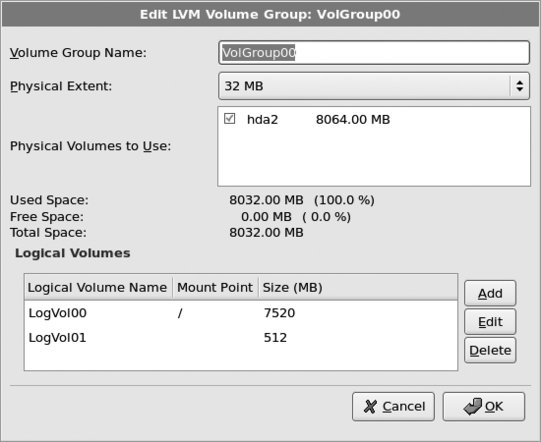Sort by Mount Point column header
The image size is (541, 442).
[215, 287]
